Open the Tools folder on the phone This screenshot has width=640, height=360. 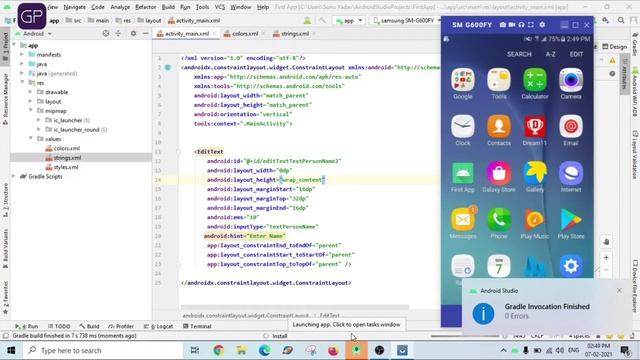499,80
